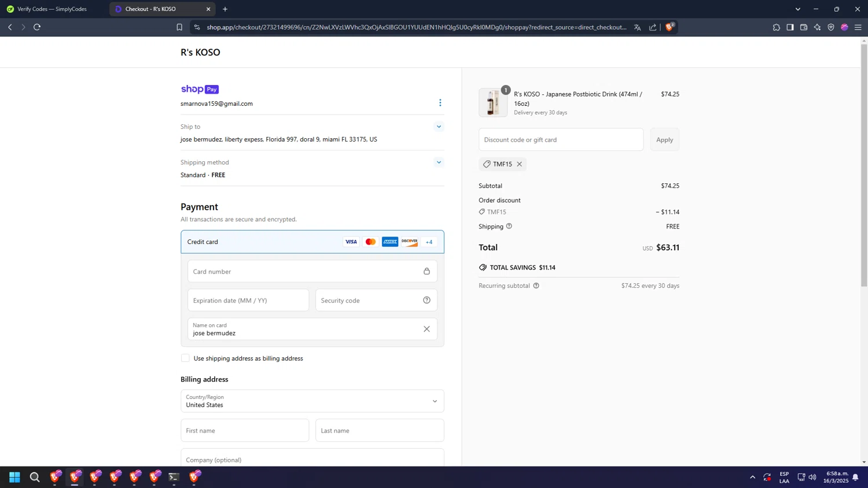Screen dimensions: 868x488
Task: Click the smarnova159@gmail.com account email
Action: pos(216,103)
